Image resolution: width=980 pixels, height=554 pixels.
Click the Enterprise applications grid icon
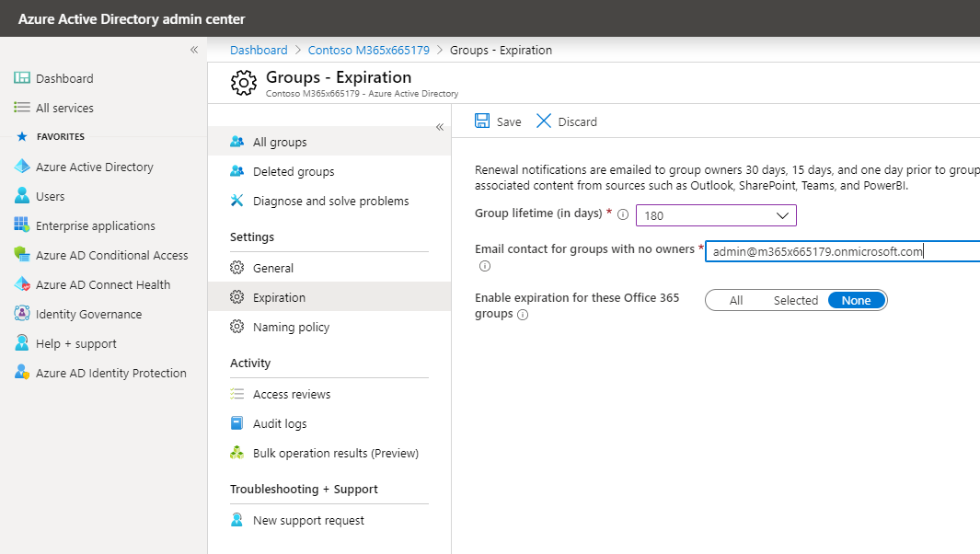[22, 225]
